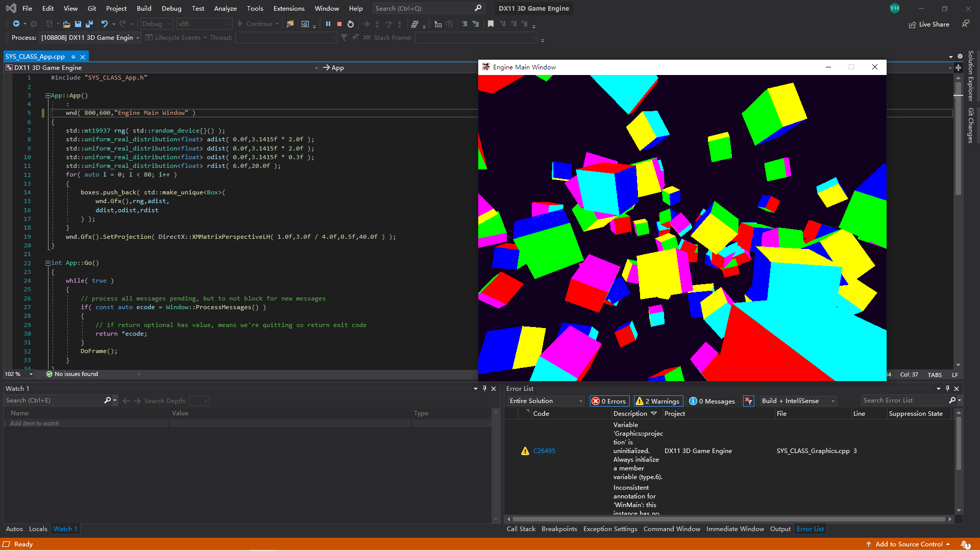Toggle the 0 Errors filter

pos(609,401)
